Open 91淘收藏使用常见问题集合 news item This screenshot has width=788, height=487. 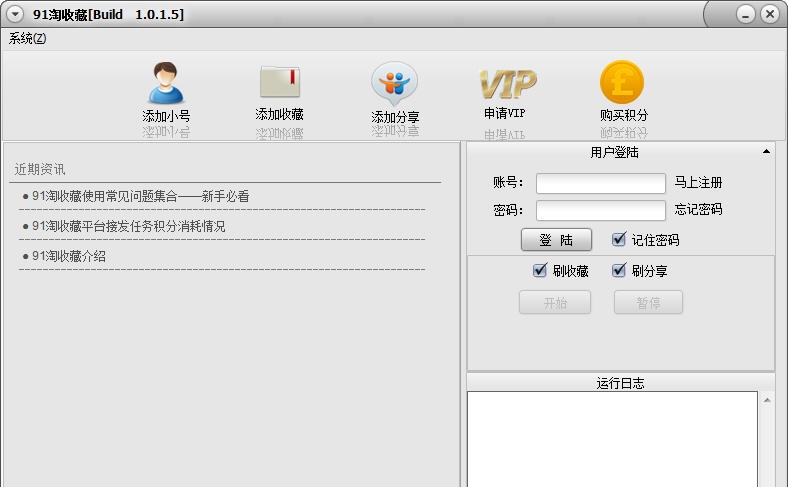click(x=141, y=196)
